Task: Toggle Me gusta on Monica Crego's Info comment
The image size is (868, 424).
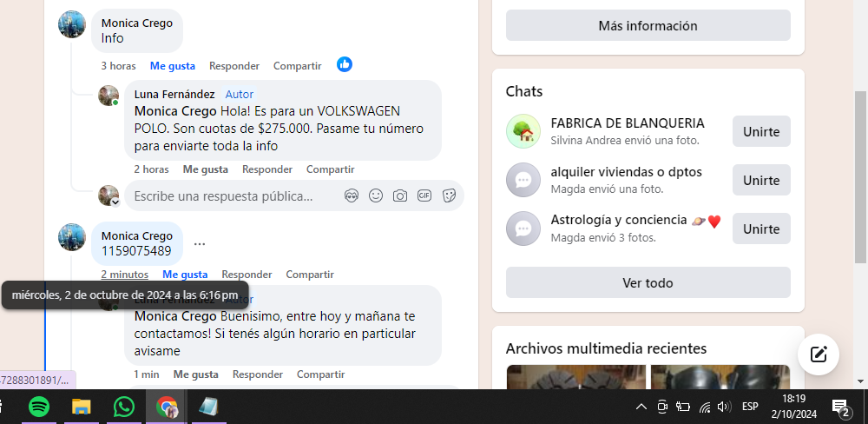Action: click(173, 66)
